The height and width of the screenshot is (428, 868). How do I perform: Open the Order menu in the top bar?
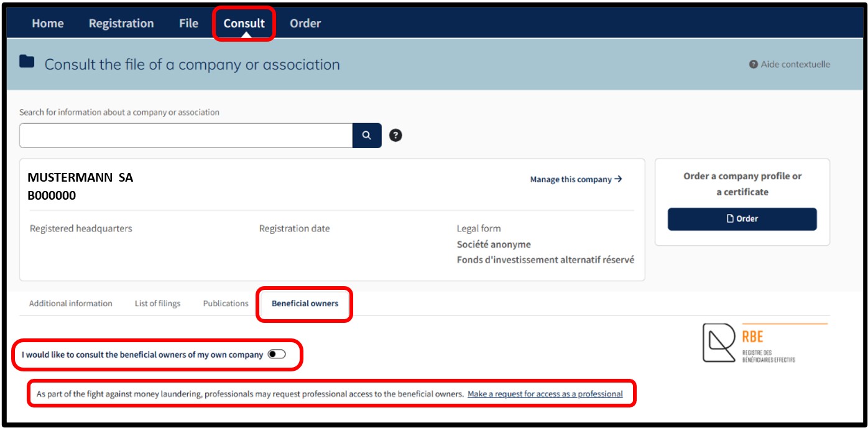coord(305,24)
